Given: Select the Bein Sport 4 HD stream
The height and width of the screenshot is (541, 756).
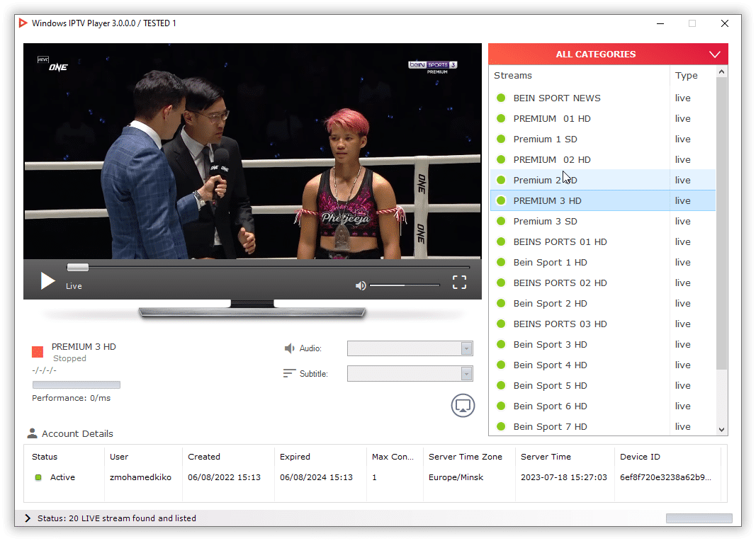Looking at the screenshot, I should pyautogui.click(x=550, y=365).
